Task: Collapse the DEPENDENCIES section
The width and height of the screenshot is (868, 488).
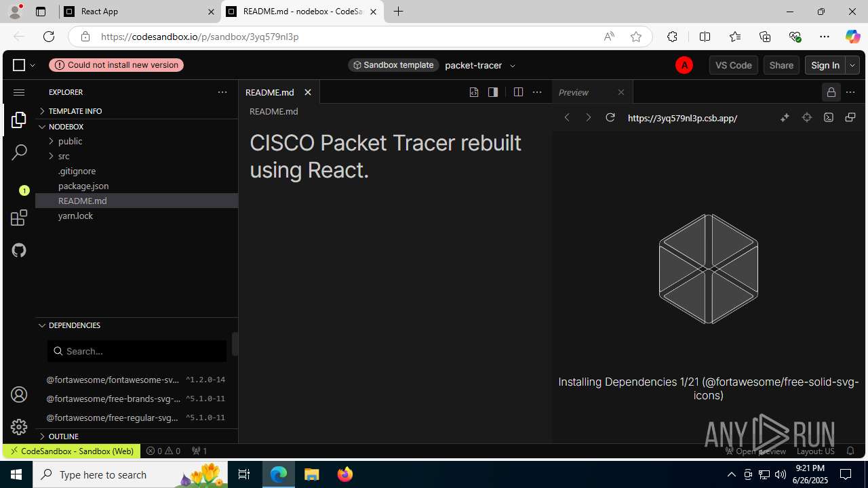Action: tap(136, 325)
